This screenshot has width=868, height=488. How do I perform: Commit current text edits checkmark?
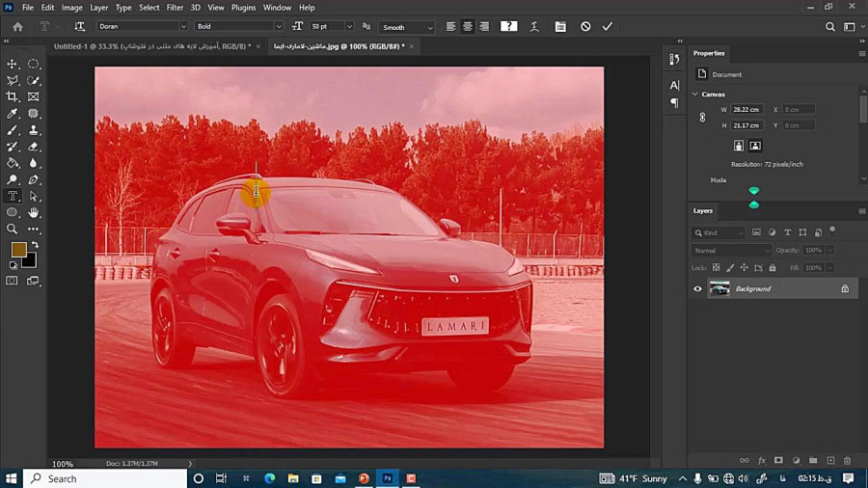608,27
